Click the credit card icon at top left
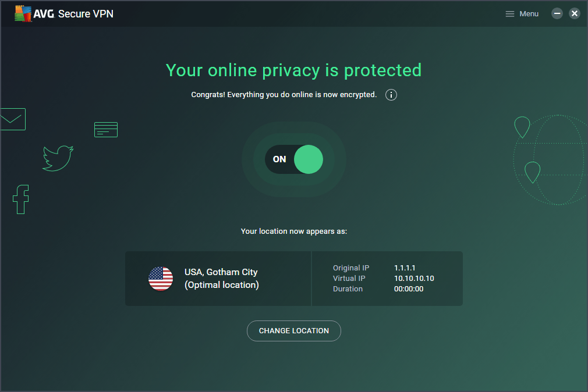The width and height of the screenshot is (588, 392). pyautogui.click(x=105, y=129)
